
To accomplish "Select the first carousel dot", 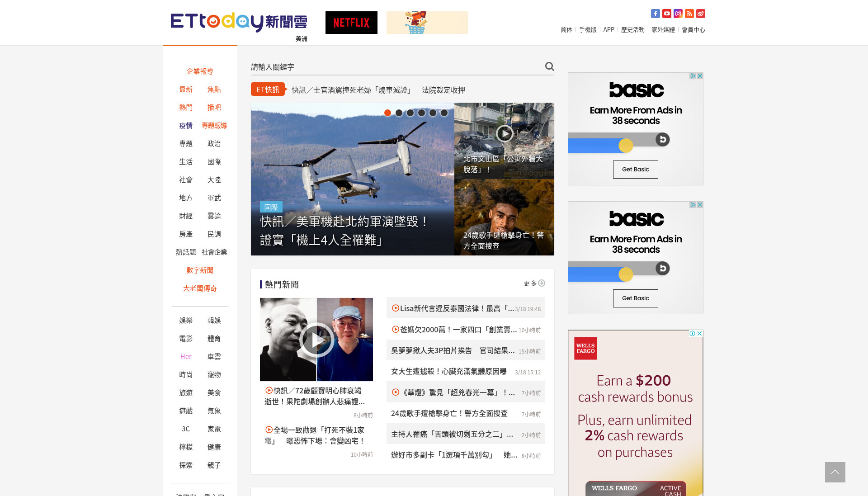I will [x=387, y=113].
